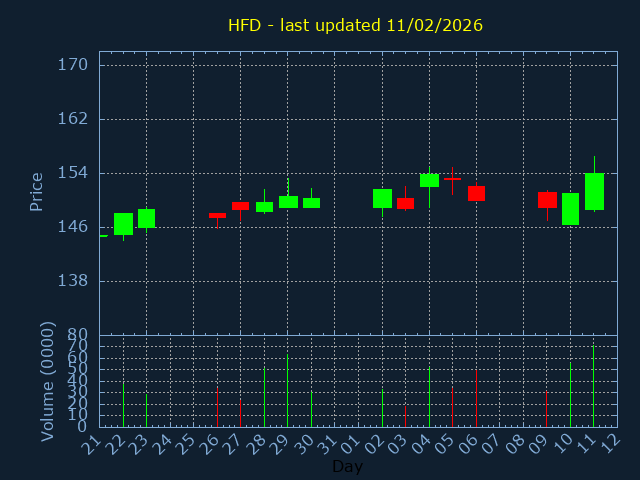Click the chart title HFD last updated text

click(x=355, y=25)
